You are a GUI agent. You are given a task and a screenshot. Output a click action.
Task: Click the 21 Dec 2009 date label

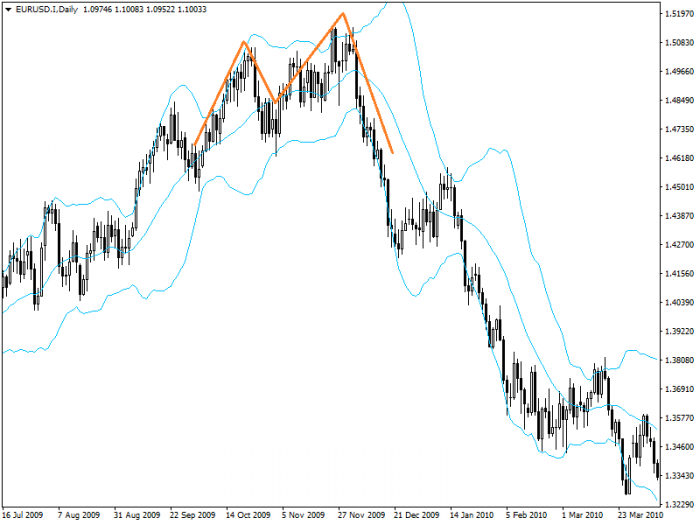pos(417,515)
